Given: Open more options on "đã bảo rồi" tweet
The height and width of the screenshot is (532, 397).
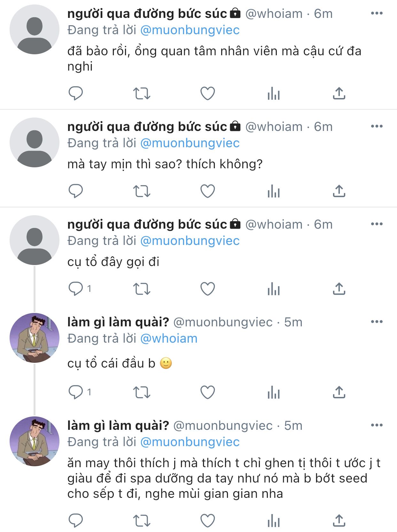Looking at the screenshot, I should coord(377,13).
